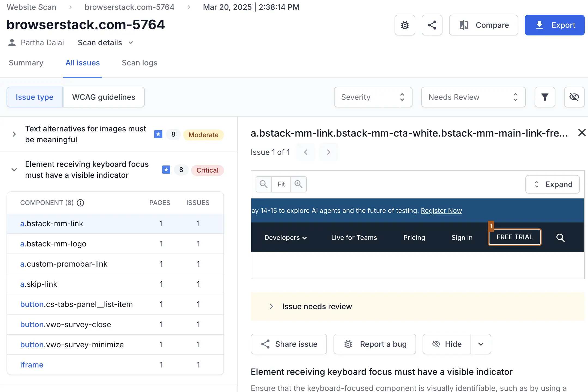
Task: Go to next issue with right arrow
Action: tap(329, 152)
